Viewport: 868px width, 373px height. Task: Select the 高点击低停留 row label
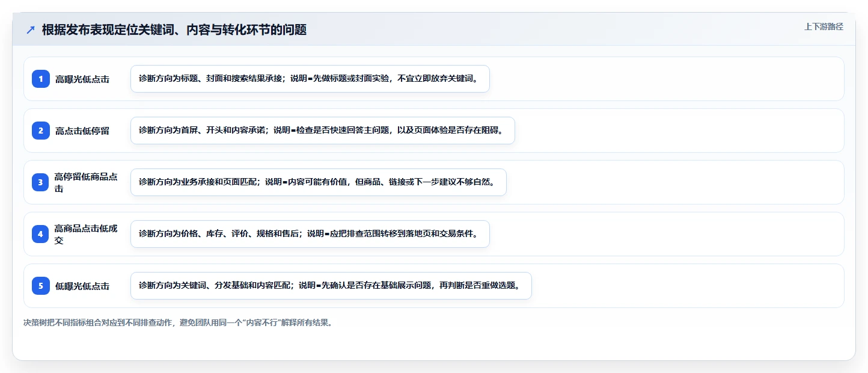pyautogui.click(x=82, y=131)
